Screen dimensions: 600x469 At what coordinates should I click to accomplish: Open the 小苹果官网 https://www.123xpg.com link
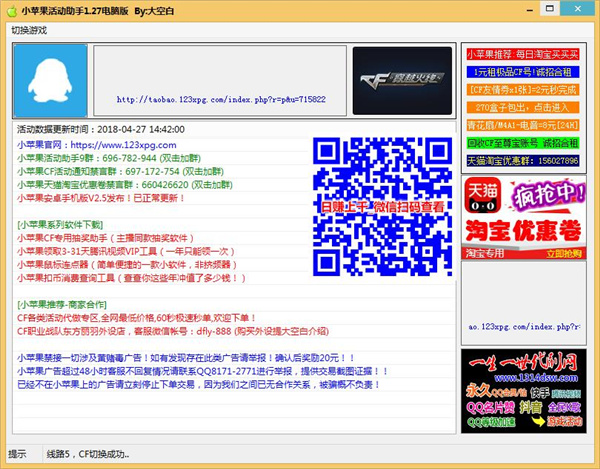click(97, 145)
